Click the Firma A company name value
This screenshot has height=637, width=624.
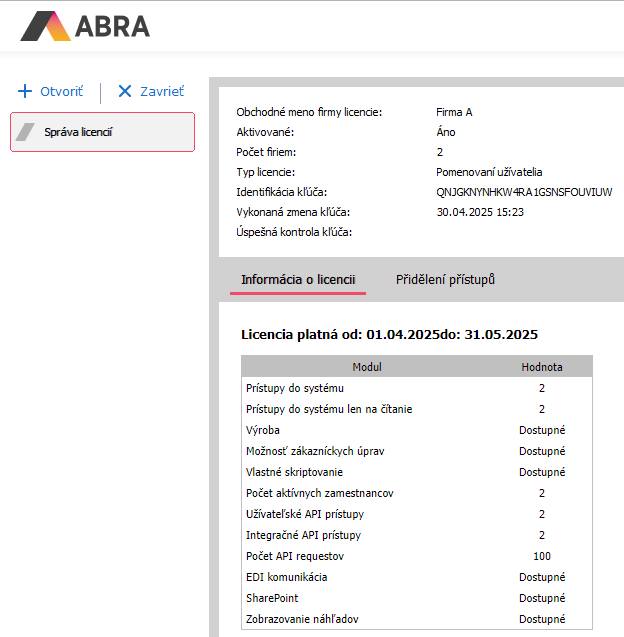click(x=454, y=112)
